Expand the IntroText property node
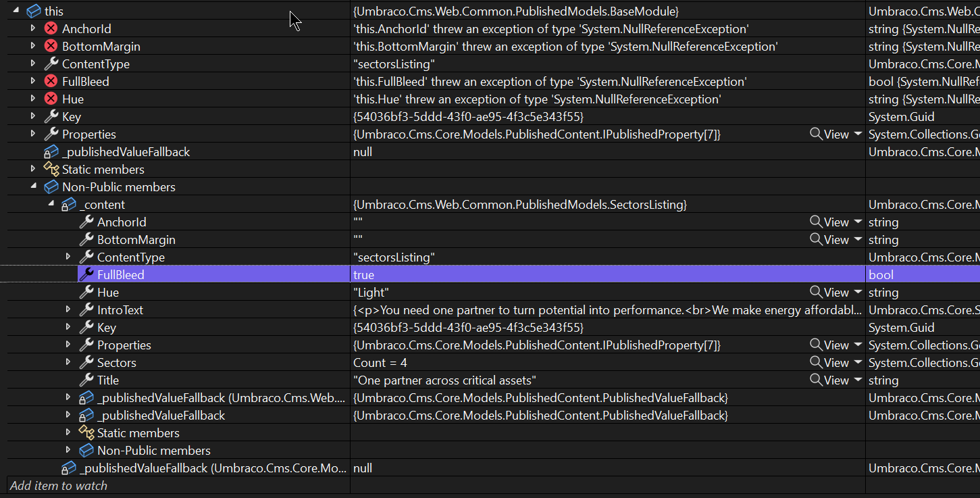The height and width of the screenshot is (498, 980). [x=68, y=309]
